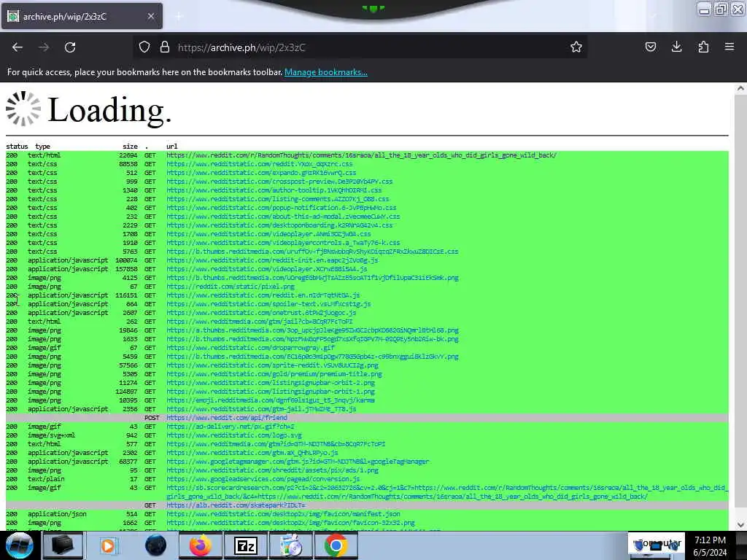Image resolution: width=747 pixels, height=560 pixels.
Task: Open the author-tooltip css link
Action: 274,190
